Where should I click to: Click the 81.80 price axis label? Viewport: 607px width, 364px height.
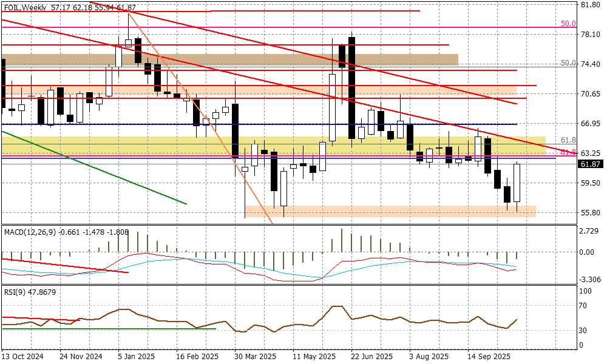tap(590, 5)
